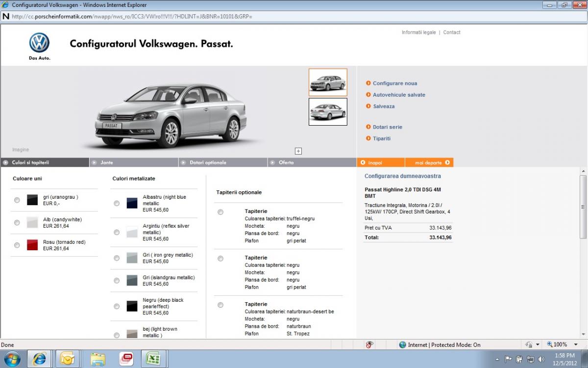The height and width of the screenshot is (368, 588).
Task: Click the volume speaker tray icon
Action: [x=541, y=359]
